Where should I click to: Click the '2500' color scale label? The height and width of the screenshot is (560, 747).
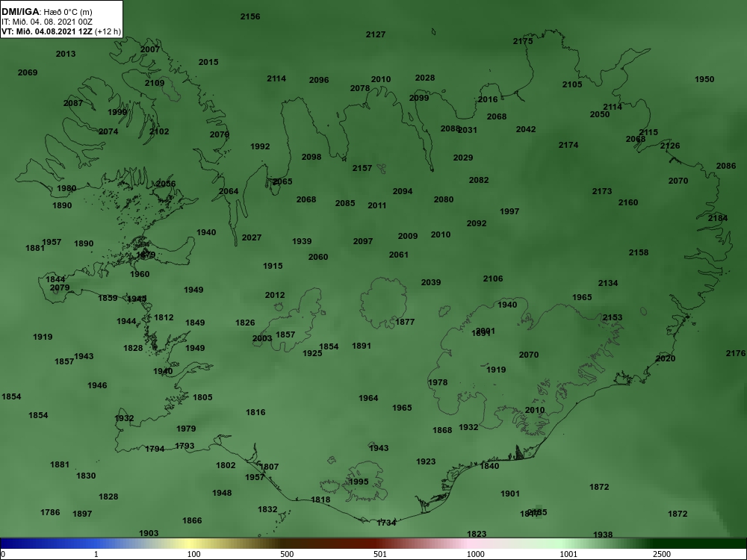(x=661, y=554)
